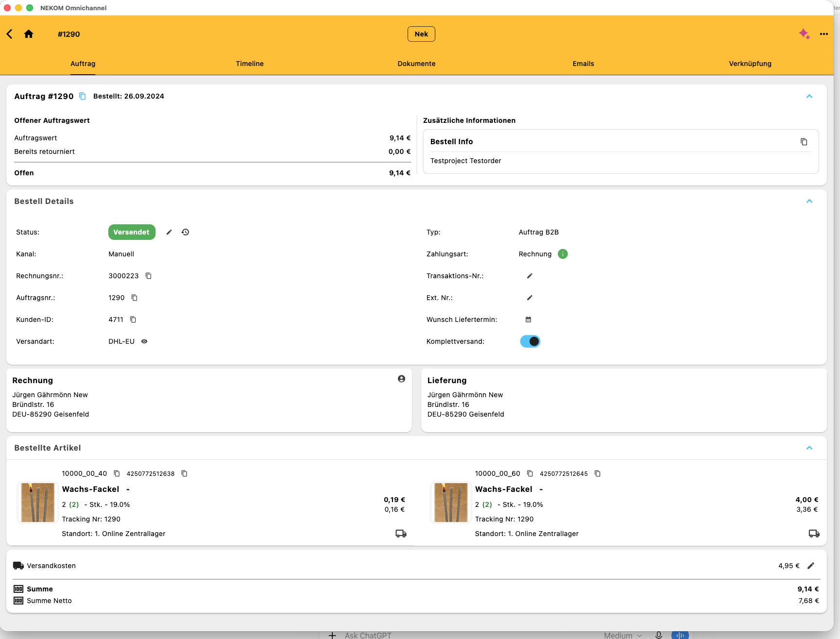Copy the Auftragsnr. value 1290
Screen dimensions: 840x639
coord(135,298)
